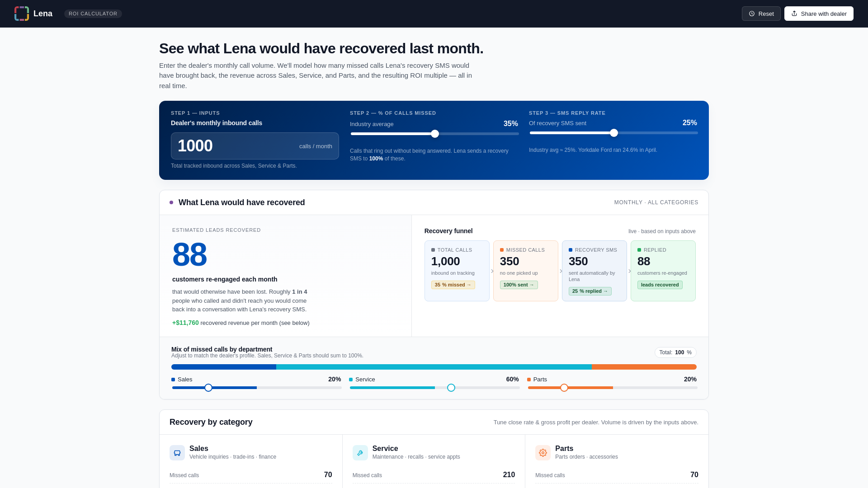
Task: Click the Missed Calls funnel card
Action: coord(526,271)
